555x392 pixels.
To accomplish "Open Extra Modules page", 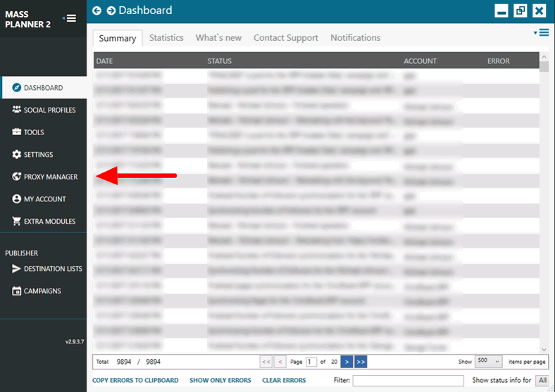I will (44, 221).
